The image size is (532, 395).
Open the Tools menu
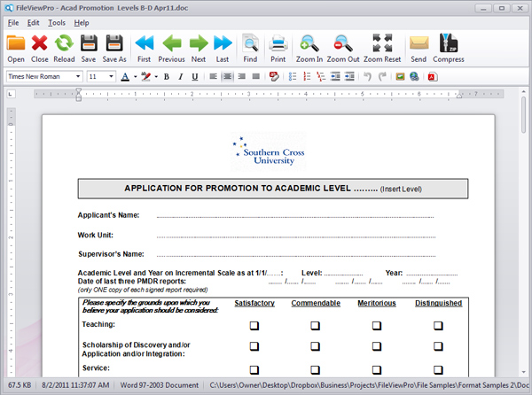[57, 23]
